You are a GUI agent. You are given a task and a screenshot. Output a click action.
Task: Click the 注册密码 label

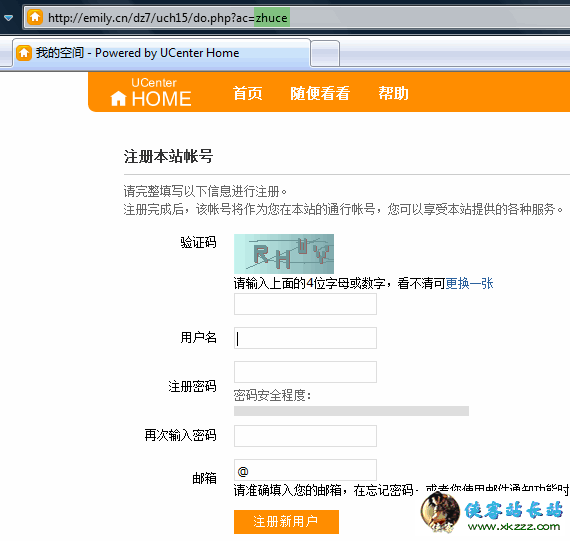(x=192, y=386)
